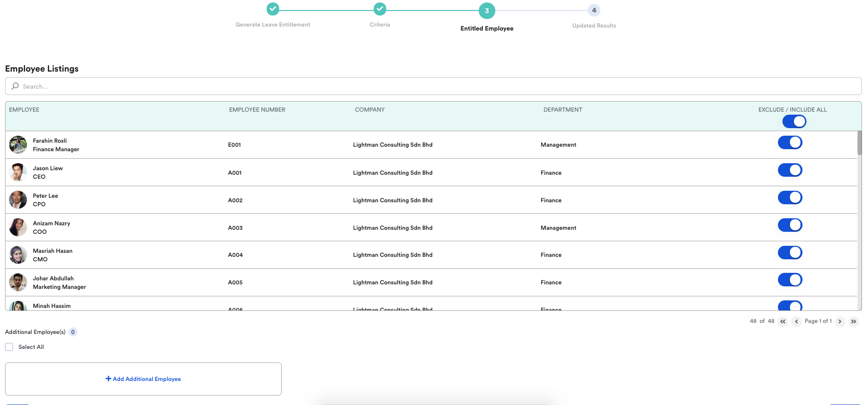
Task: Click the name Minah Hassim
Action: pyautogui.click(x=52, y=306)
